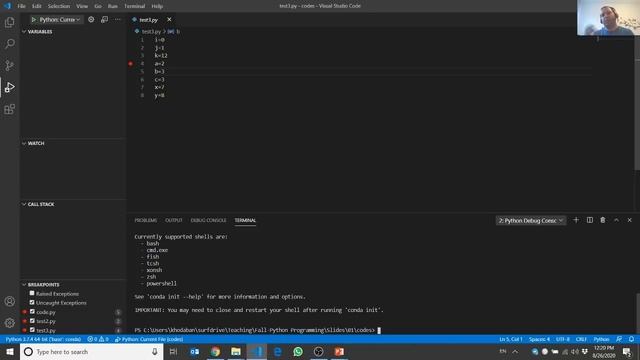640x360 pixels.
Task: Open the Terminal menu
Action: click(135, 6)
